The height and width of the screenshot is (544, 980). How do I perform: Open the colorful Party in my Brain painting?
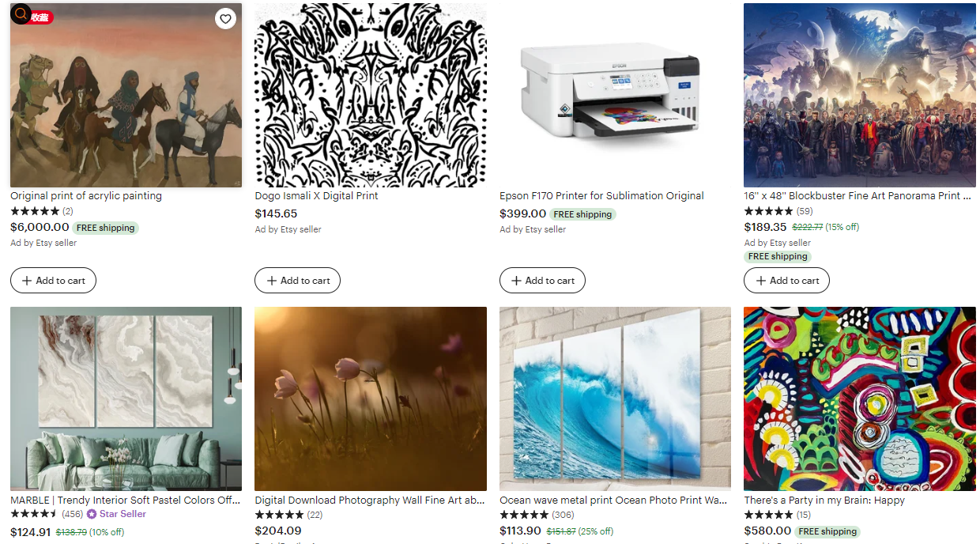point(860,399)
